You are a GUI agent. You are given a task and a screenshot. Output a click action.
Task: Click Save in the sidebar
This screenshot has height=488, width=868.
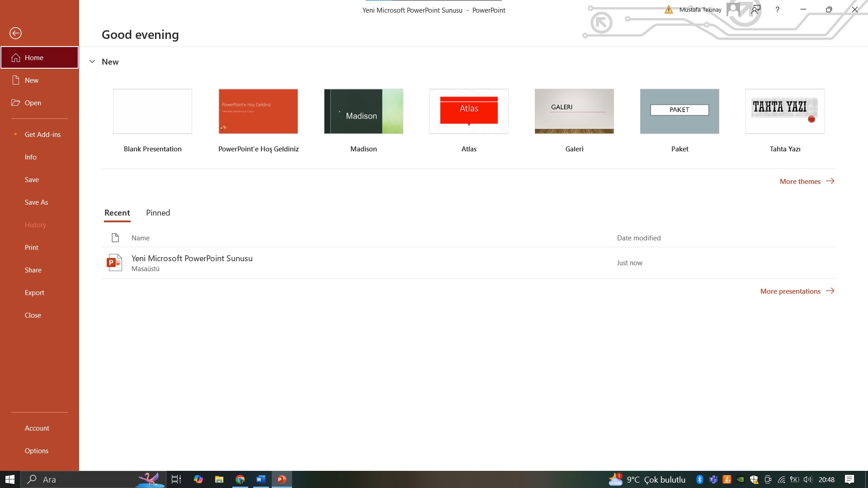[x=39, y=179]
